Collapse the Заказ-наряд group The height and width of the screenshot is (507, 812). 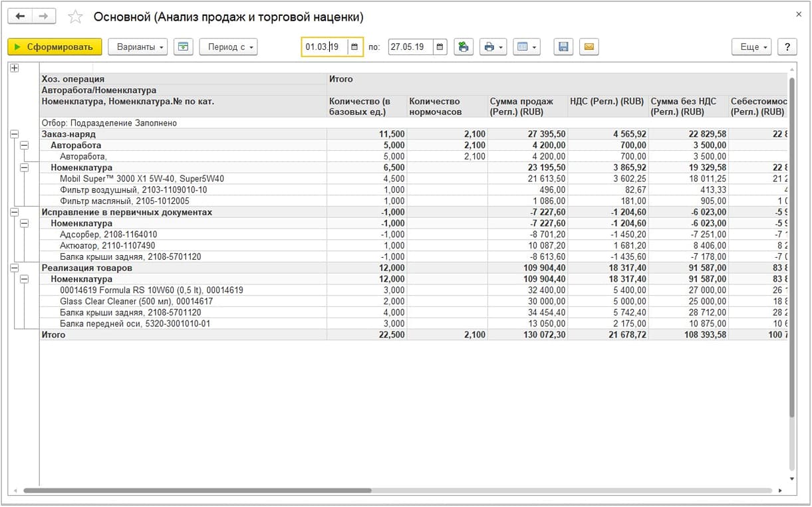15,134
